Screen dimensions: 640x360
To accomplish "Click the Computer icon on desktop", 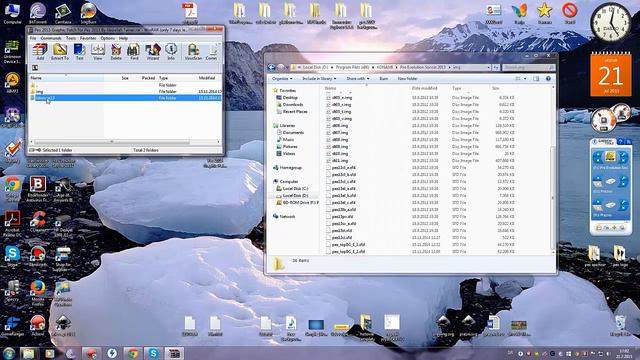I will [12, 13].
